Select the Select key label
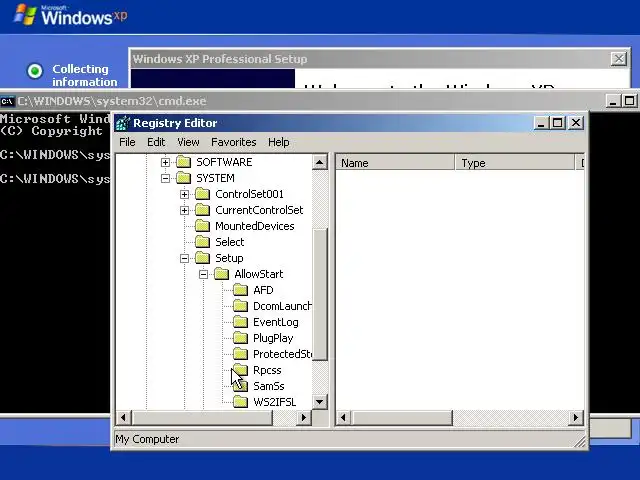Screen dimensions: 640x480 pyautogui.click(x=229, y=242)
